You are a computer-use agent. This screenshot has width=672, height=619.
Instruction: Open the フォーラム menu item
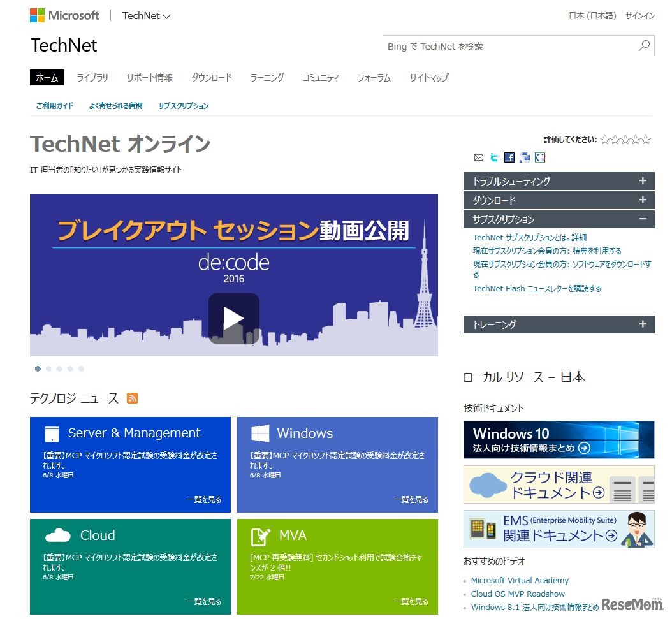374,77
